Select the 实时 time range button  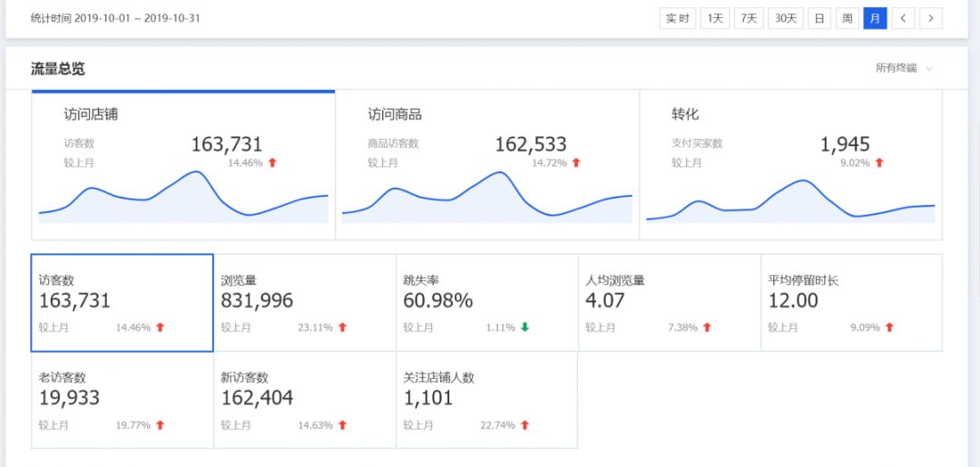click(x=678, y=18)
